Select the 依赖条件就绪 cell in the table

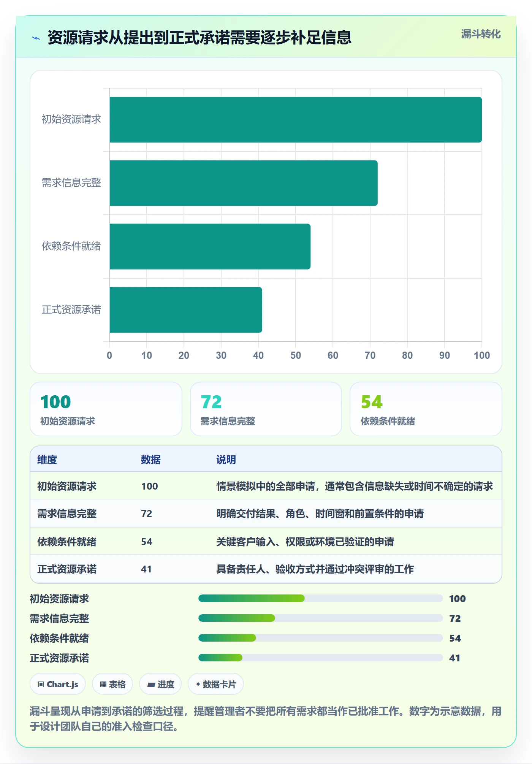(x=67, y=542)
